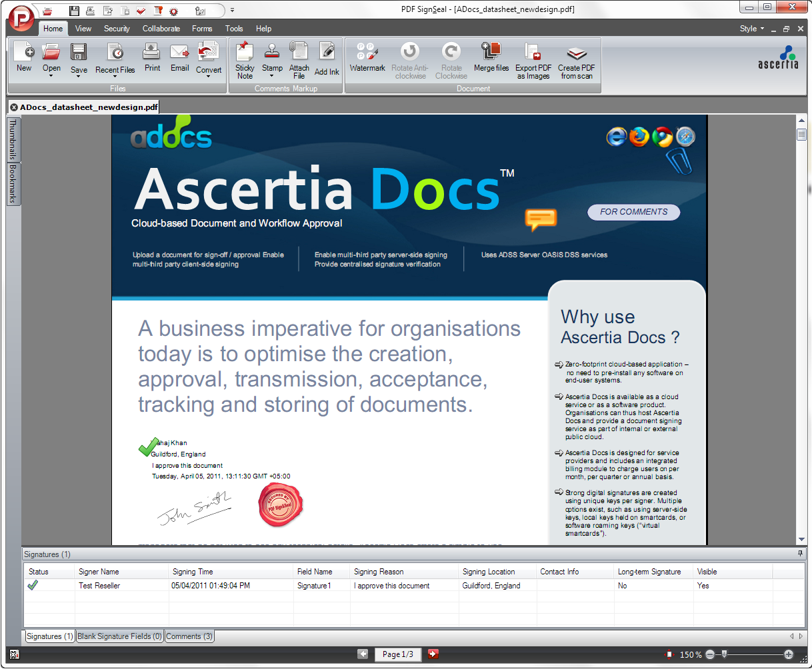Activate the Add Ink tool
This screenshot has width=812, height=669.
[327, 59]
